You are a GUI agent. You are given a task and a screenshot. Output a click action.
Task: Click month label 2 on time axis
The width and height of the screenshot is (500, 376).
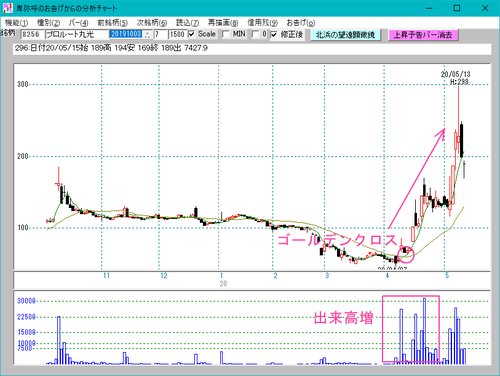(275, 276)
